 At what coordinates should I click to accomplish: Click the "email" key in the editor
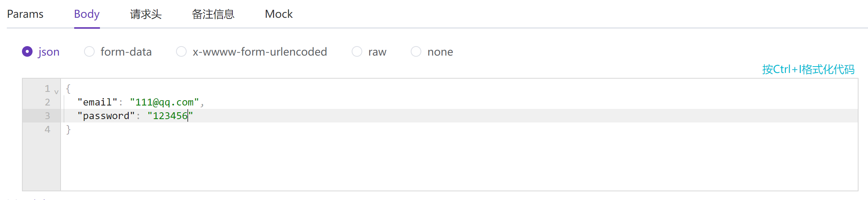(x=97, y=102)
